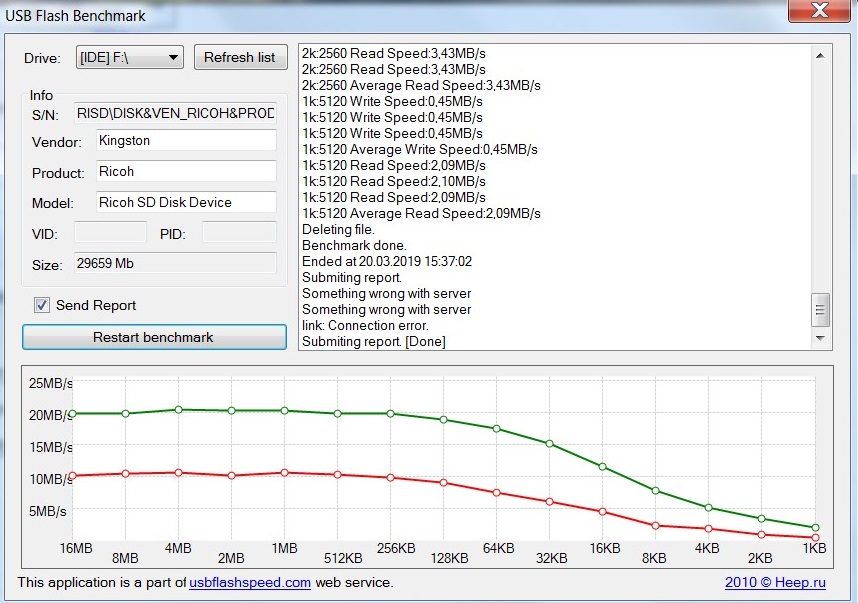Click the 'Benchmark done.' line in the log
Viewport: 858px width, 603px height.
pos(354,245)
